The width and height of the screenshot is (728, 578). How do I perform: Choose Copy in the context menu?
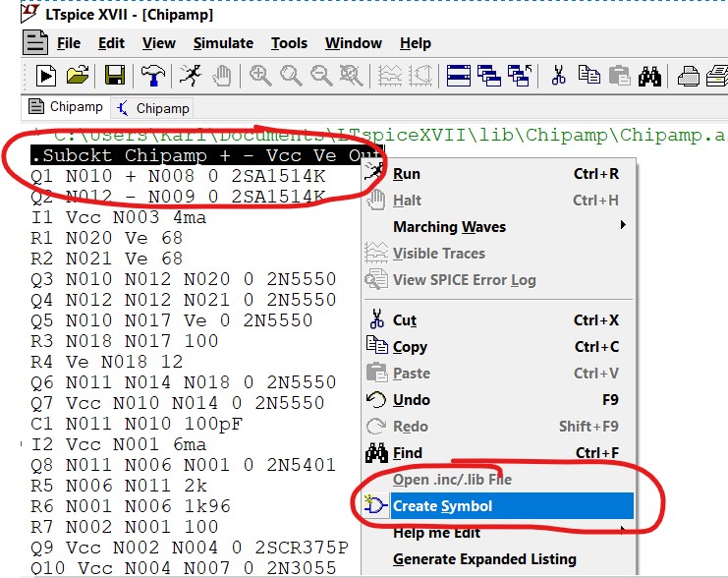click(x=498, y=347)
